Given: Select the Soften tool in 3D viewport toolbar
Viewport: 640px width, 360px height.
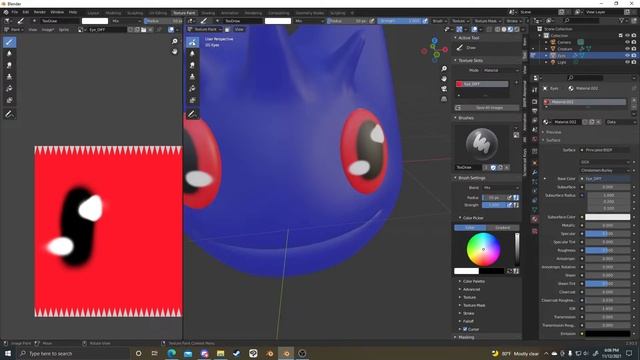Looking at the screenshot, I should click(193, 53).
